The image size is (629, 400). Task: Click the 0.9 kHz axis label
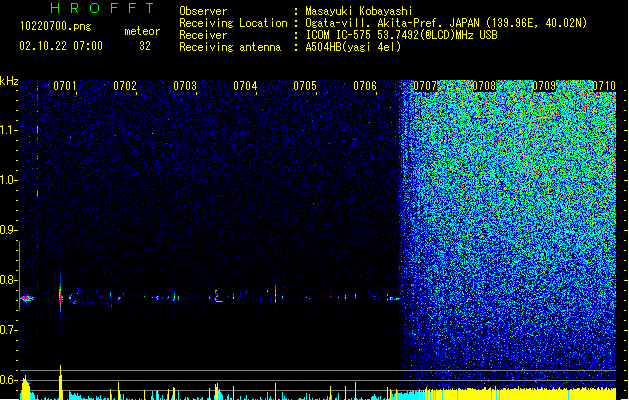click(8, 230)
